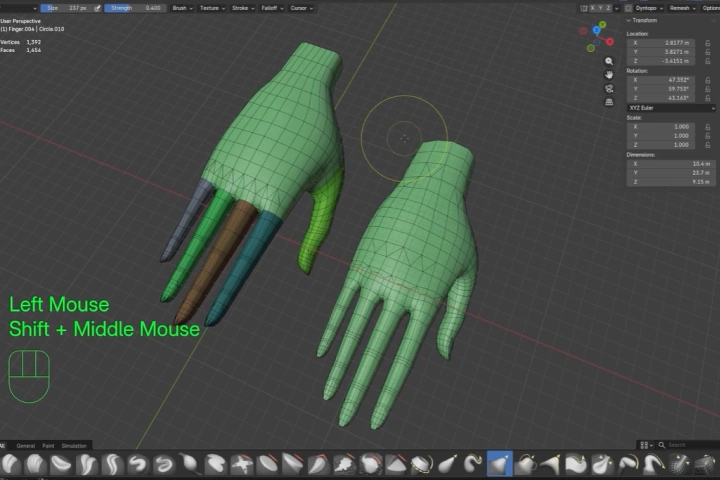Click the brush Strength slider
This screenshot has width=720, height=480.
tap(135, 8)
